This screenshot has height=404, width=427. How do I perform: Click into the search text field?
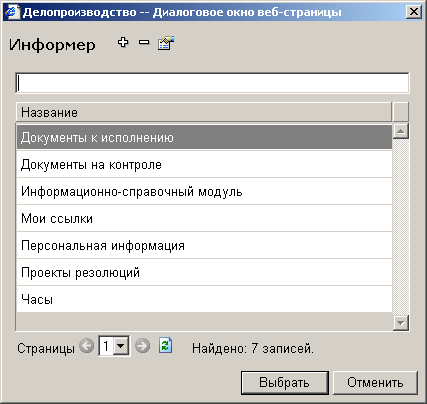tap(212, 83)
